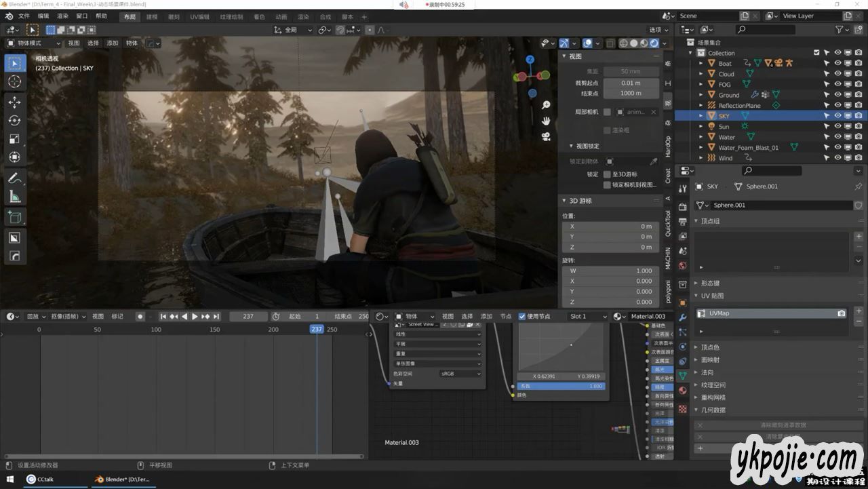Uncheck the Use Nodes checkbox

(521, 316)
